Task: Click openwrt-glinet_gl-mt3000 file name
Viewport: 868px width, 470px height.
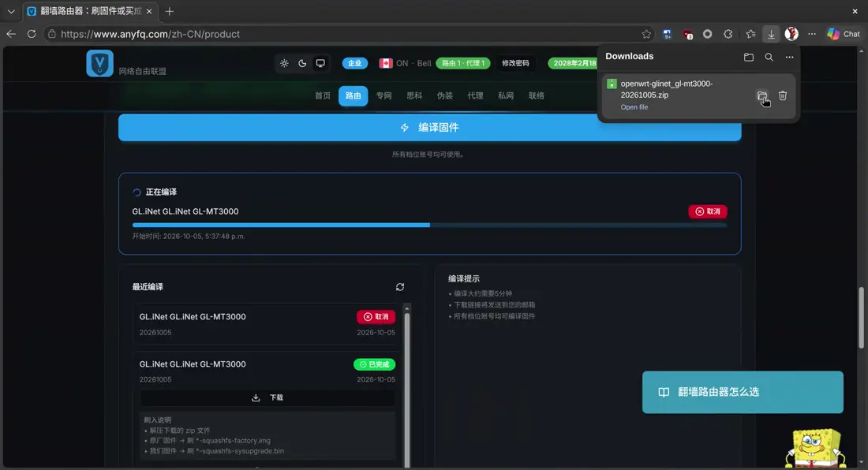Action: tap(667, 89)
